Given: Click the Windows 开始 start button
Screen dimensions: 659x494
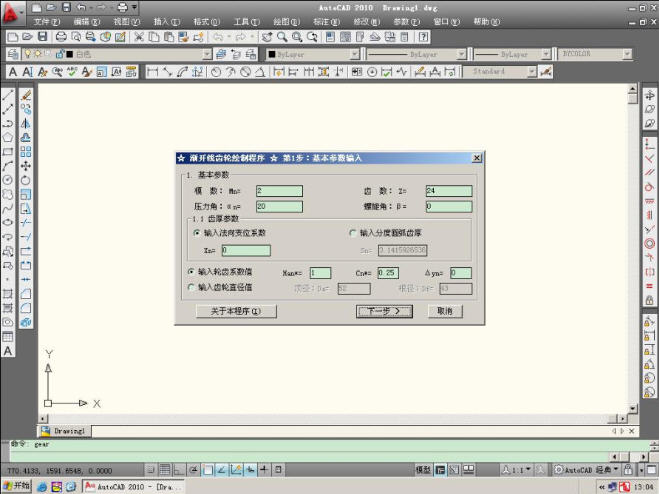Looking at the screenshot, I should coord(16,486).
